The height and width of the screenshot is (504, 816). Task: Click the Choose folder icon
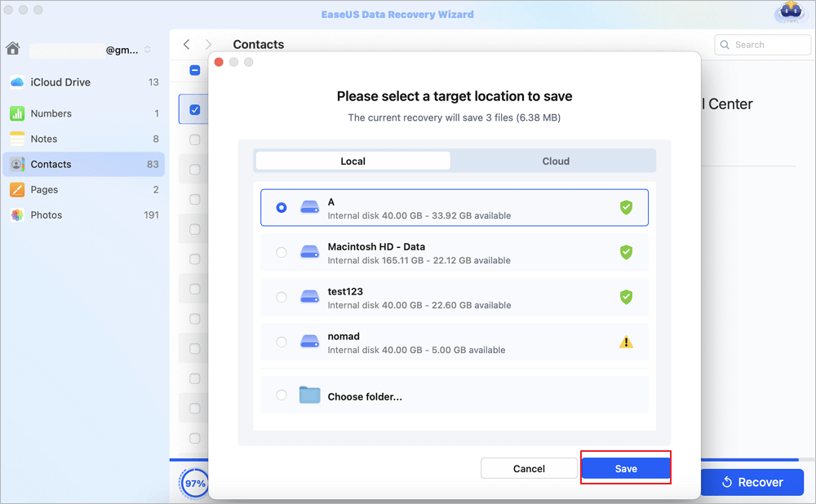309,396
